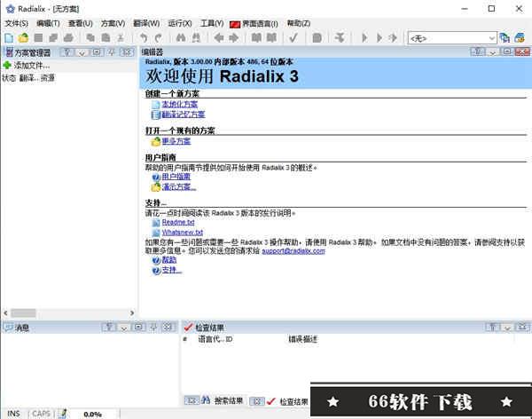
Task: Click the Copy toolbar icon
Action: [x=90, y=37]
